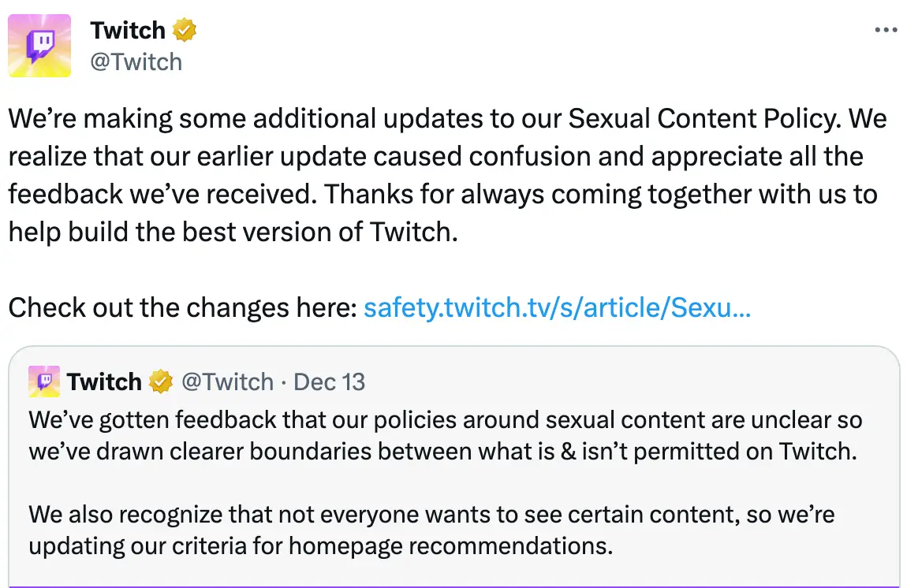Screen dimensions: 907x588
Task: Open the safety.twitch.tv article link
Action: (556, 307)
